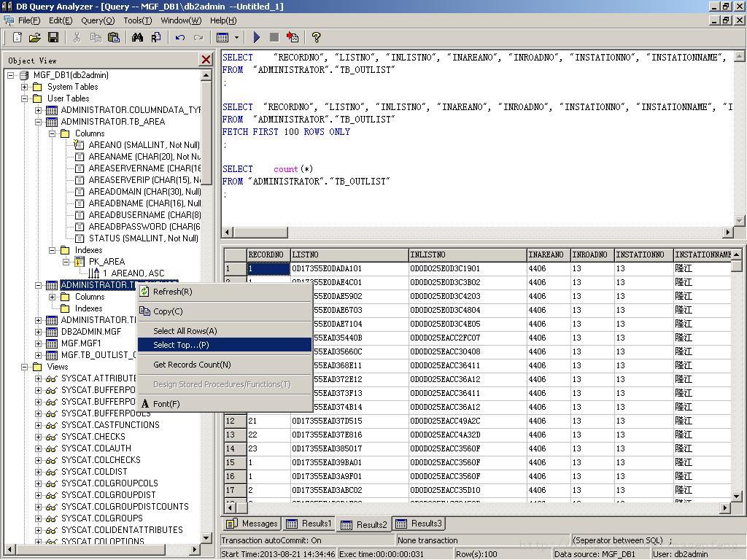Click the yellow question mark Help icon
The image size is (747, 560).
pyautogui.click(x=316, y=37)
